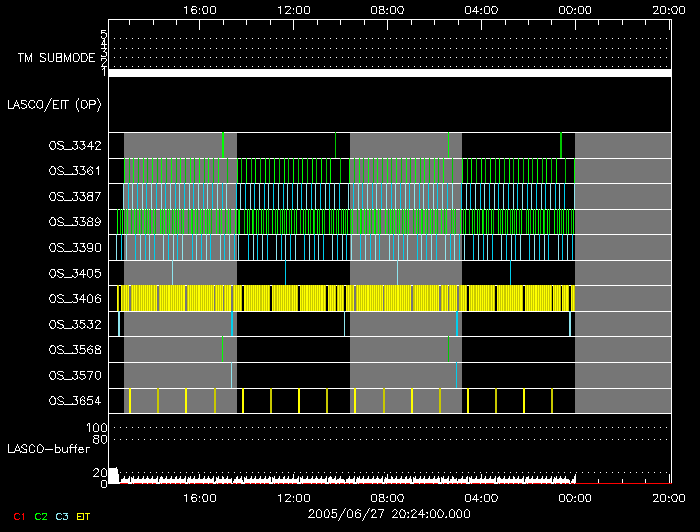Click the 16:00 tick on top axis
700x532 pixels.
coord(202,9)
